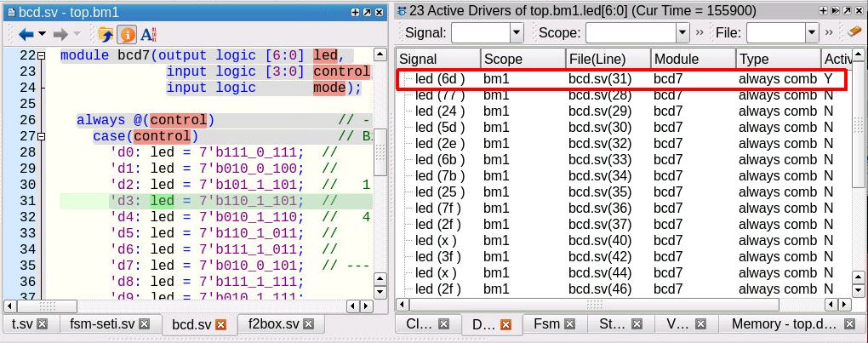Open the File filter dropdown
868x343 pixels.
(810, 32)
